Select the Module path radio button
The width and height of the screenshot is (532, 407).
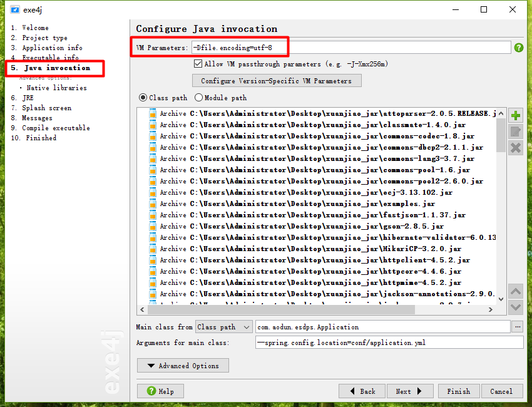pos(198,98)
